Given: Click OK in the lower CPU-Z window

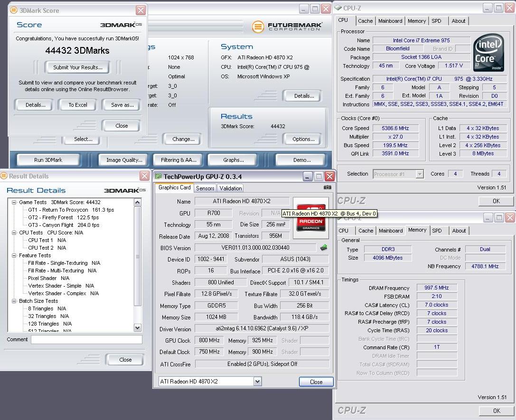Looking at the screenshot, I should pyautogui.click(x=496, y=411).
